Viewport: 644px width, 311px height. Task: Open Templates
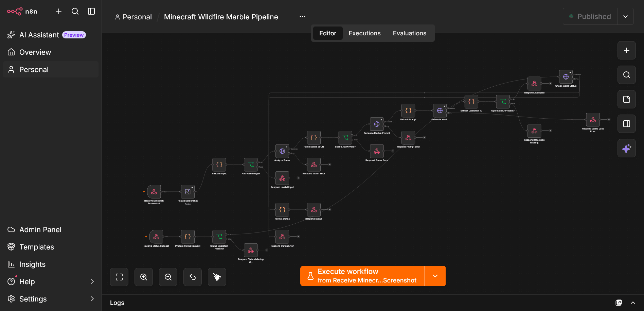click(x=51, y=247)
